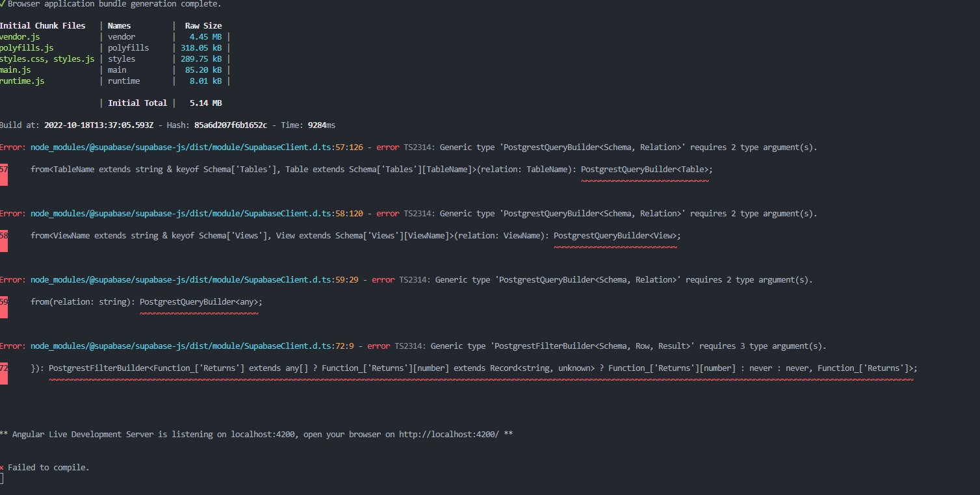Click the Raw Size column header
980x495 pixels.
pyautogui.click(x=203, y=26)
